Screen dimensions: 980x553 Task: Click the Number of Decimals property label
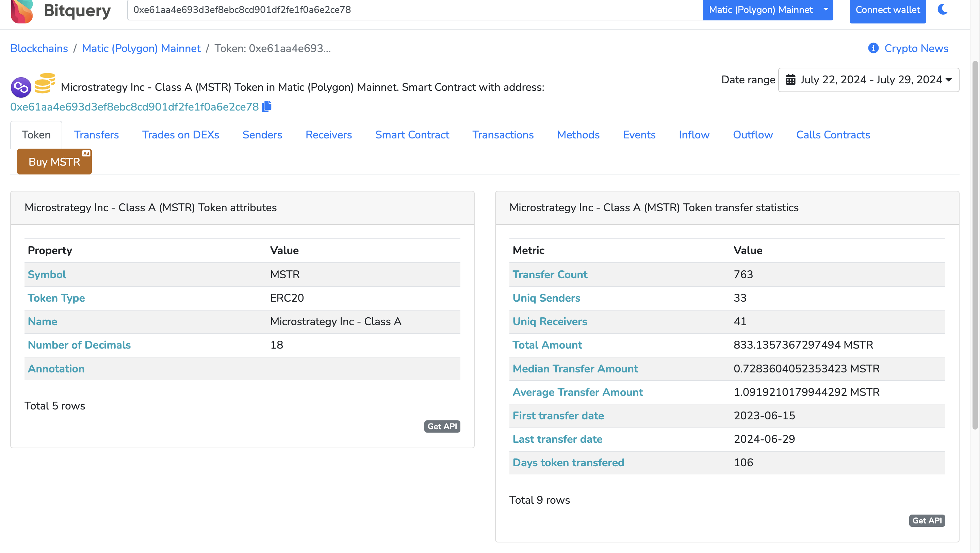coord(79,345)
